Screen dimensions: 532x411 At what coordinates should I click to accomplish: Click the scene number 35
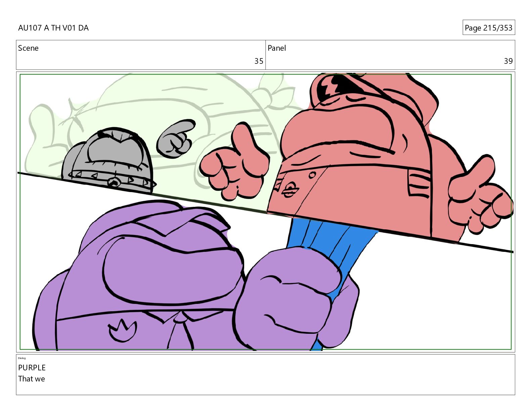(259, 61)
